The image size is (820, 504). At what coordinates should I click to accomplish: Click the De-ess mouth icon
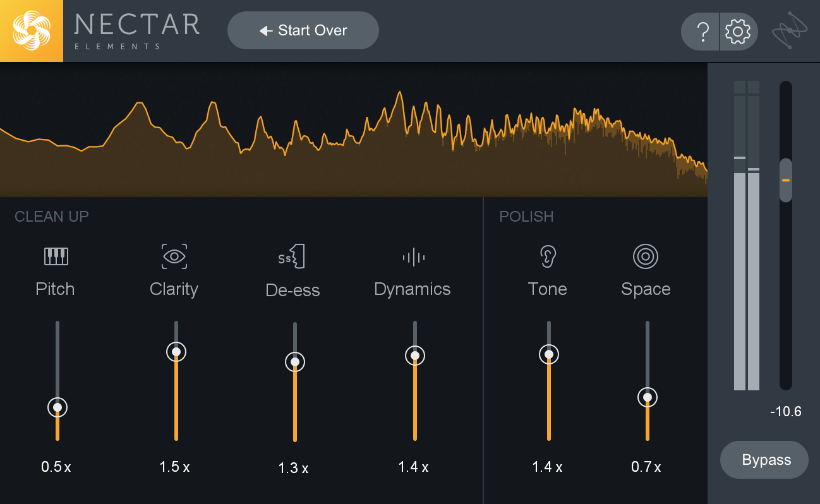pyautogui.click(x=292, y=256)
